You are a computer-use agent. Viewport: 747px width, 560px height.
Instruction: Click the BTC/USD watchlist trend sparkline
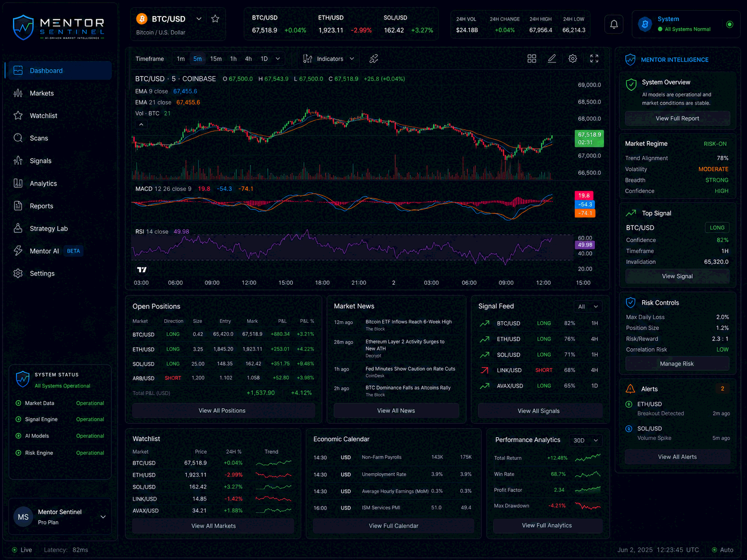(273, 463)
